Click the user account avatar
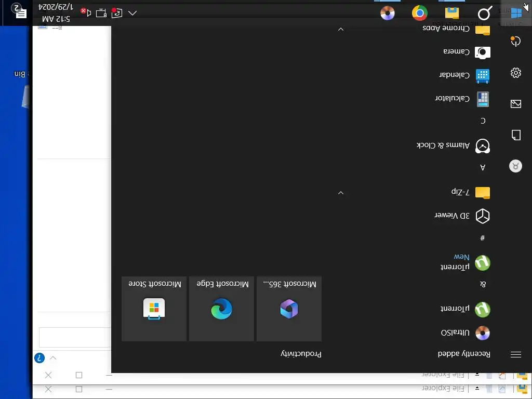The width and height of the screenshot is (532, 399). (x=515, y=166)
